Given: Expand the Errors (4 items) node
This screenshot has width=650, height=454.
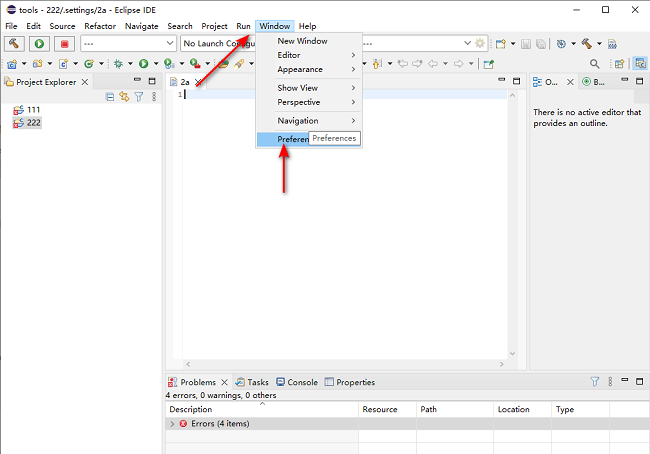Looking at the screenshot, I should pyautogui.click(x=171, y=424).
